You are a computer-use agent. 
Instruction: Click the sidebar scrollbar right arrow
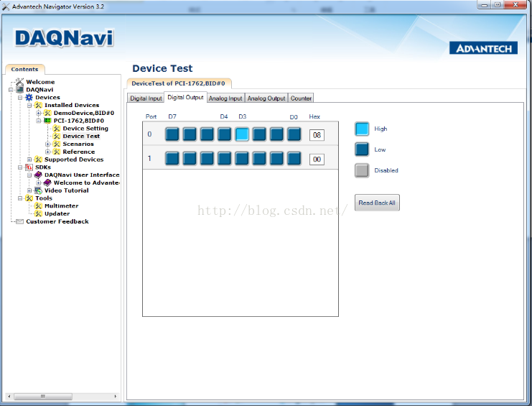coord(116,396)
